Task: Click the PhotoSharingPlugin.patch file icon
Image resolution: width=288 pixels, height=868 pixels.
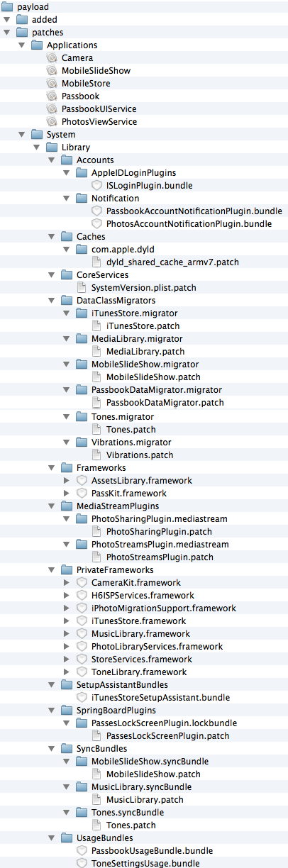Action: click(x=97, y=532)
